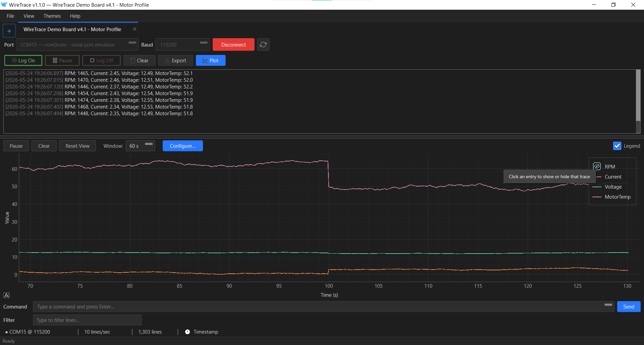The height and width of the screenshot is (345, 644).
Task: Click the log line with RPM: 1465
Action: tap(99, 73)
